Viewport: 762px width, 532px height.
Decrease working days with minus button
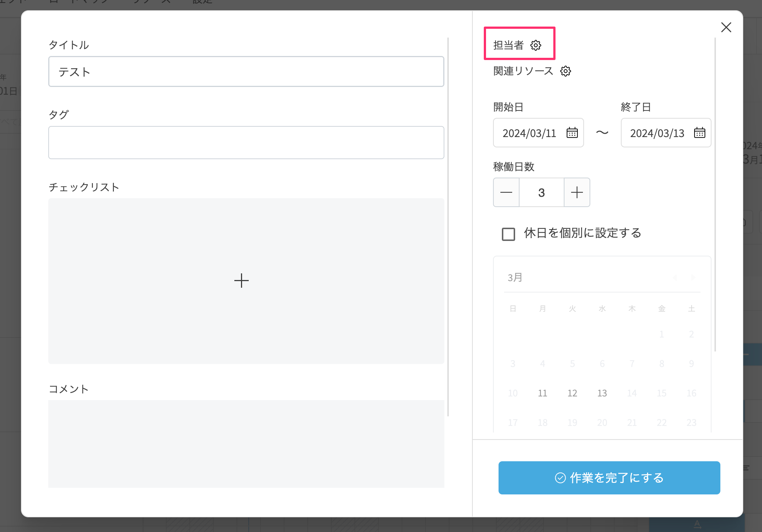506,192
